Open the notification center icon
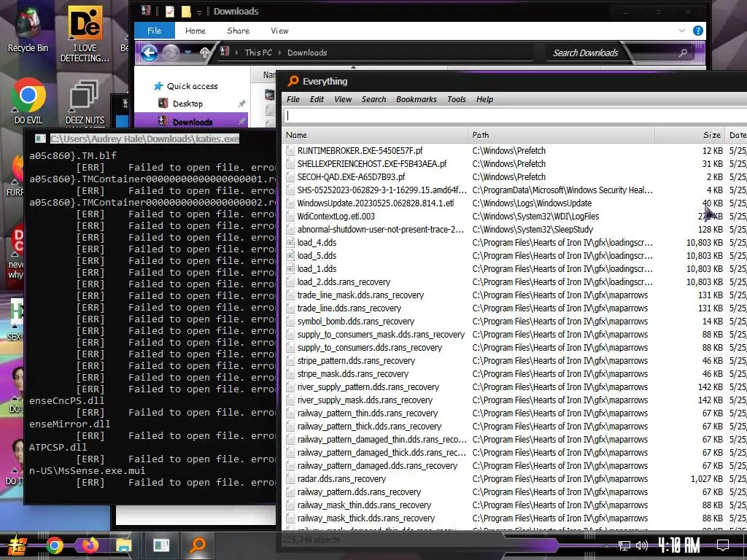Viewport: 747px width, 560px height. click(723, 545)
